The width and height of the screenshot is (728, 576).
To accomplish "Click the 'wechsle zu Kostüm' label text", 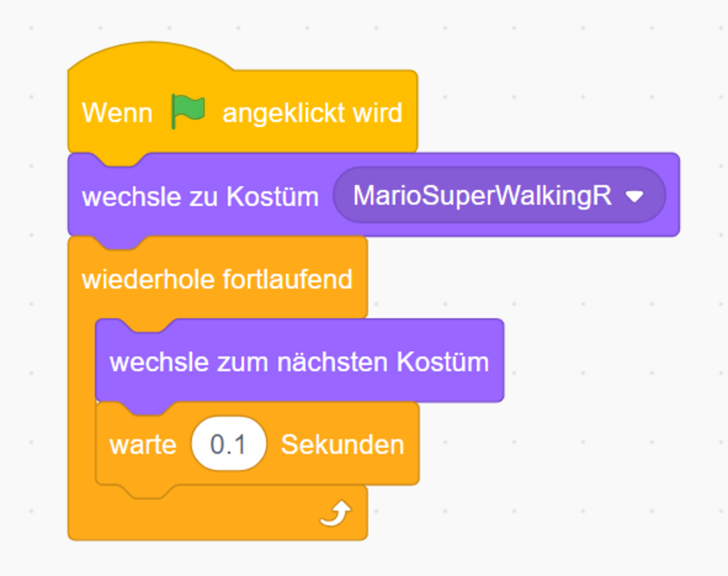I will coord(200,197).
